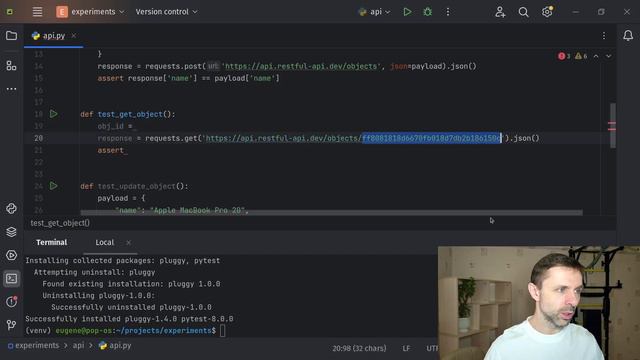
Task: Open the Code With Me icon
Action: coord(500,12)
